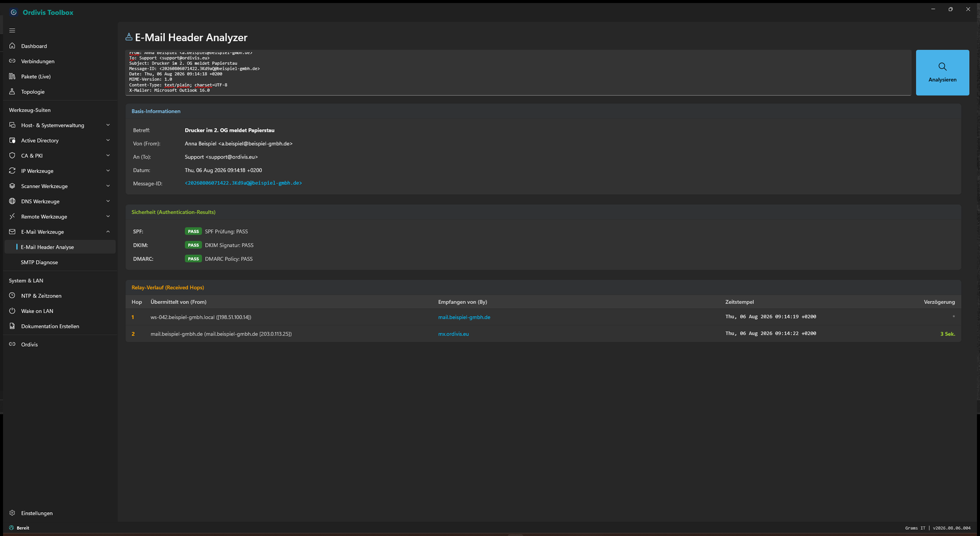Select the Betreff value Drucker im 2. OG
Screen dimensions: 980x536
point(230,130)
